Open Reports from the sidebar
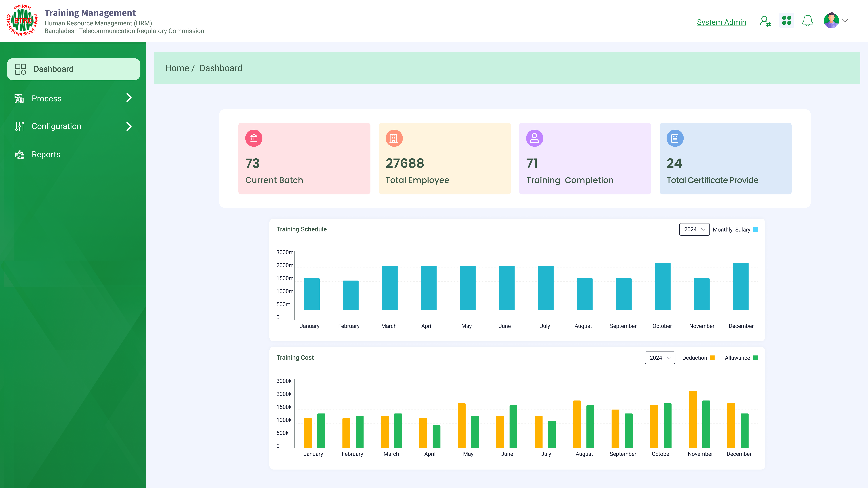 point(46,154)
